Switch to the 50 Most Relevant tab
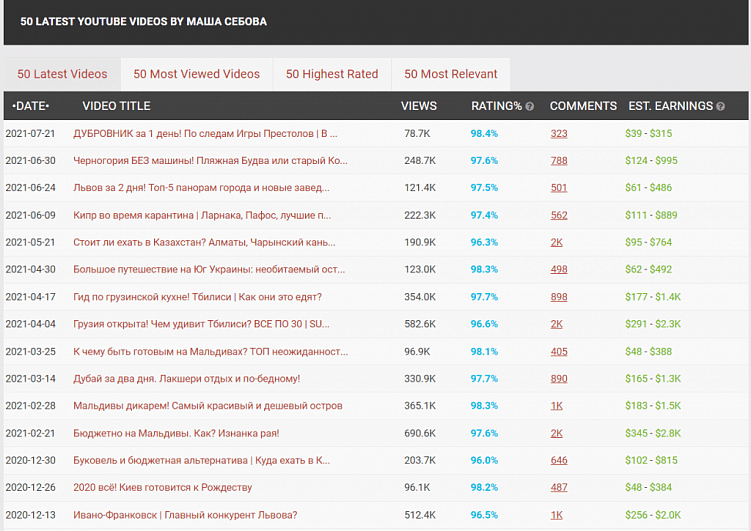The image size is (751, 531). click(x=450, y=74)
